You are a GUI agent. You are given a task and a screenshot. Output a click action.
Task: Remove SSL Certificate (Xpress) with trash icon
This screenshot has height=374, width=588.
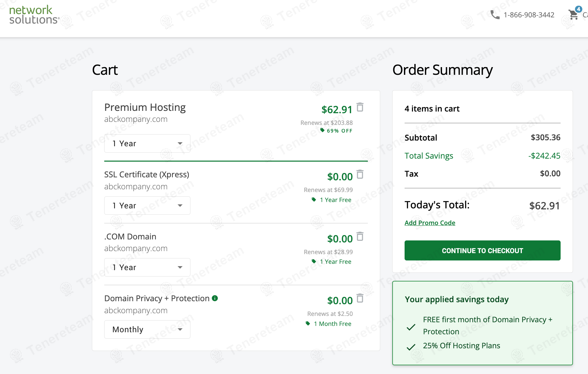(x=360, y=174)
